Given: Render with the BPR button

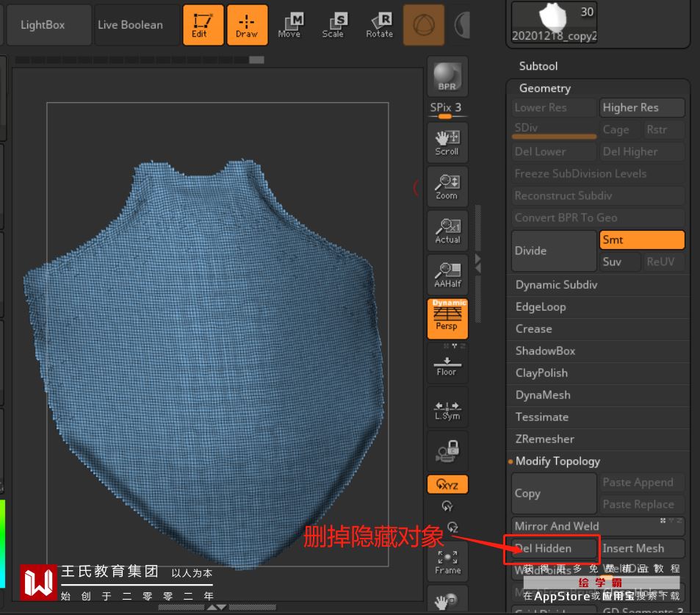Looking at the screenshot, I should (x=447, y=76).
